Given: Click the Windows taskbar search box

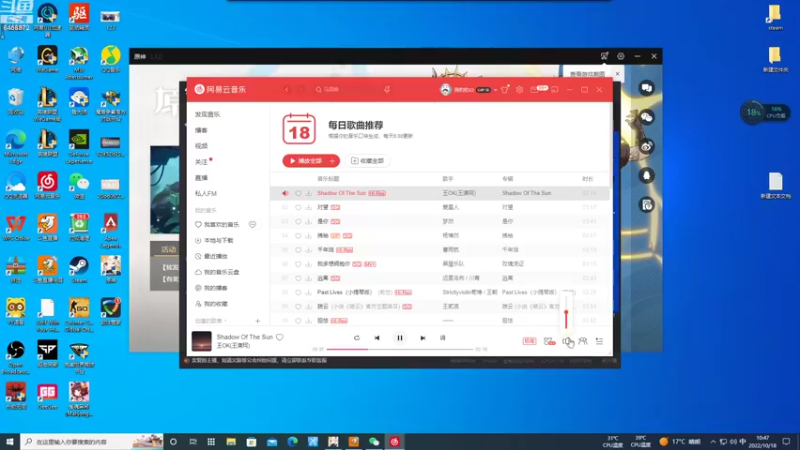Looking at the screenshot, I should pyautogui.click(x=92, y=442).
